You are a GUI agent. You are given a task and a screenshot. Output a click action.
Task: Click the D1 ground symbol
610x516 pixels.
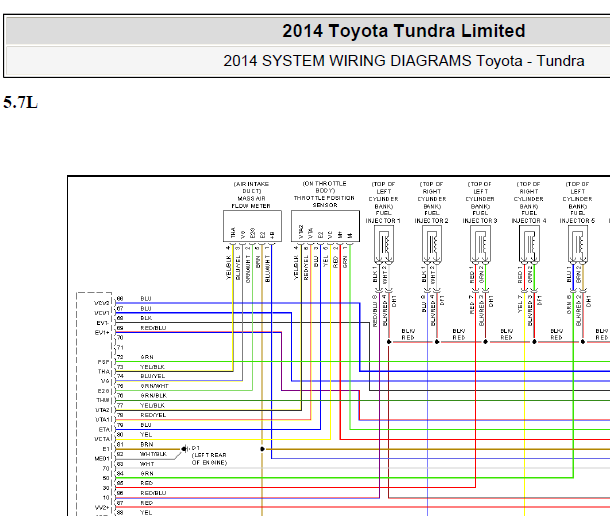184,449
